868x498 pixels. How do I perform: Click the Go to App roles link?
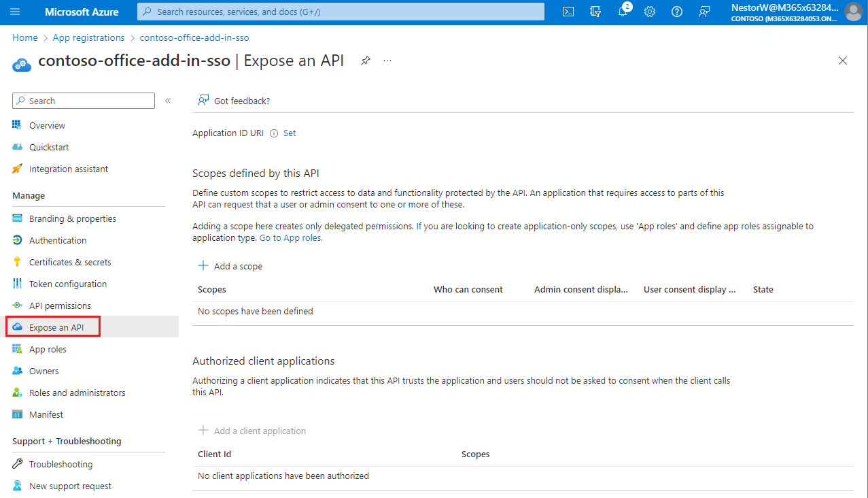click(x=290, y=237)
